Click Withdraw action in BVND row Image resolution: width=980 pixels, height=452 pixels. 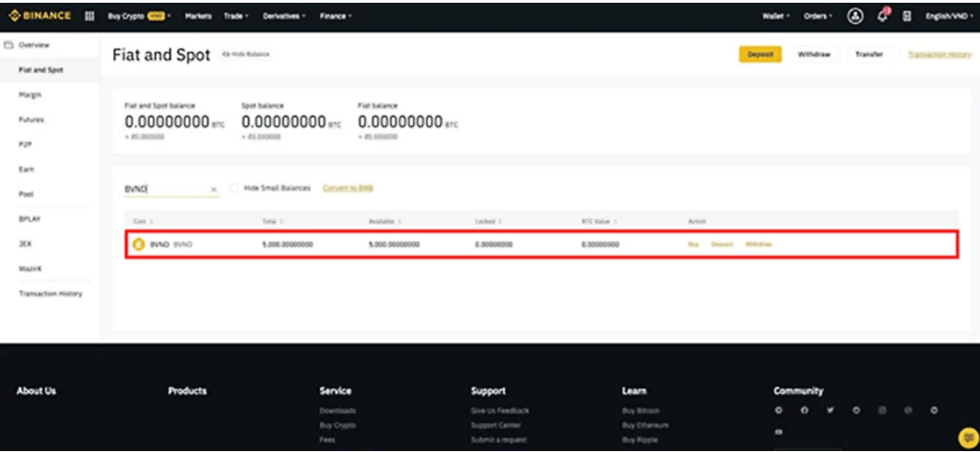coord(758,244)
